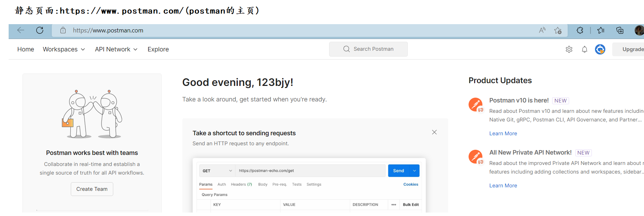The image size is (644, 216).
Task: Open Learn More for Private API Network
Action: tap(503, 186)
